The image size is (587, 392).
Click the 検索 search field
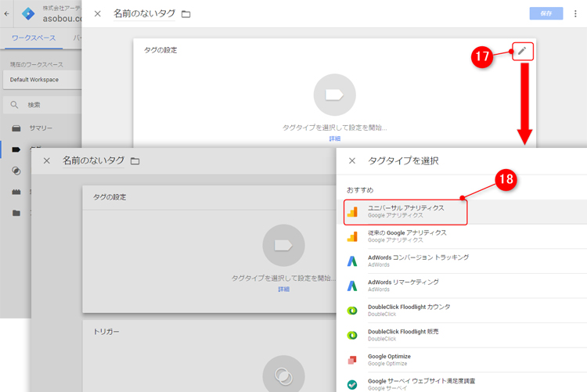click(42, 105)
